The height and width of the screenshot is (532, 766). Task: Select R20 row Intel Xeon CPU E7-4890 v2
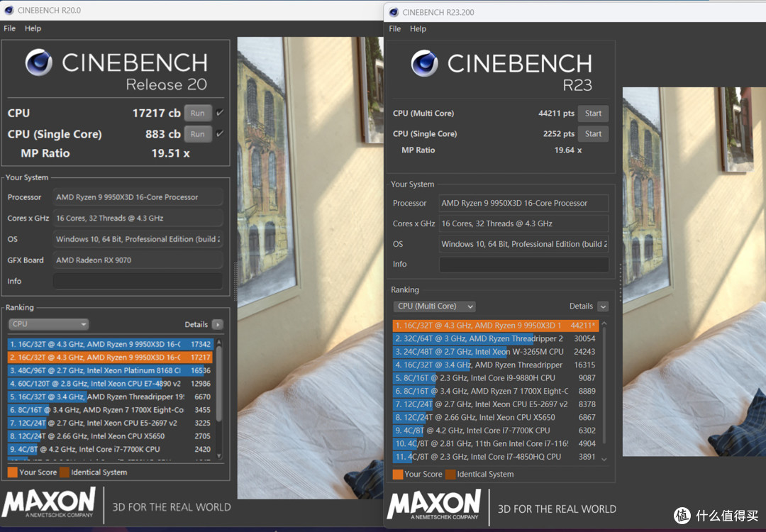click(110, 384)
